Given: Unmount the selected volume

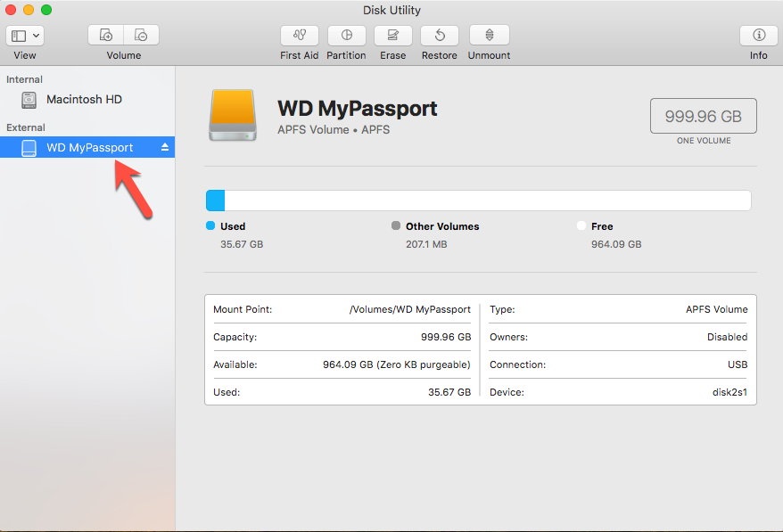Looking at the screenshot, I should coord(490,35).
